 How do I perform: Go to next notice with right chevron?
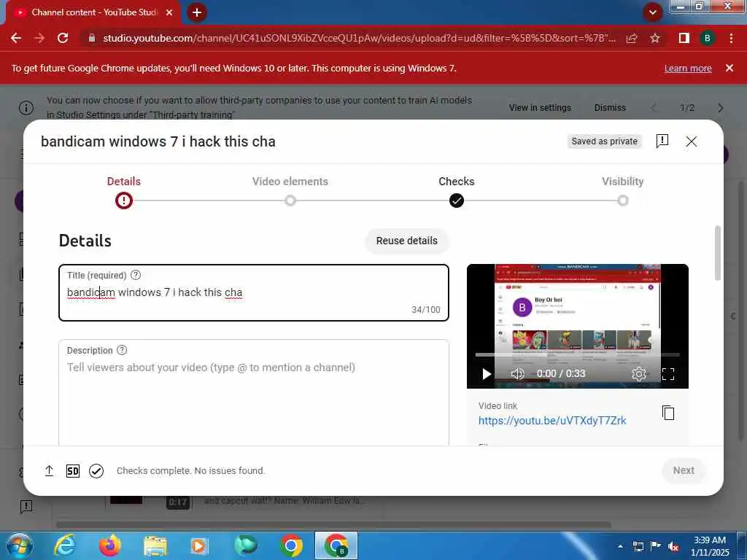point(720,108)
